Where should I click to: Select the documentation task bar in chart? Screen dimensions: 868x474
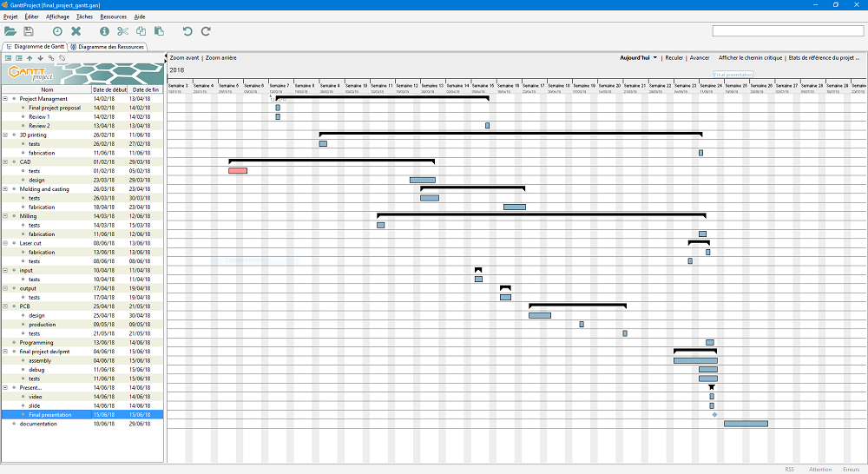tap(746, 424)
